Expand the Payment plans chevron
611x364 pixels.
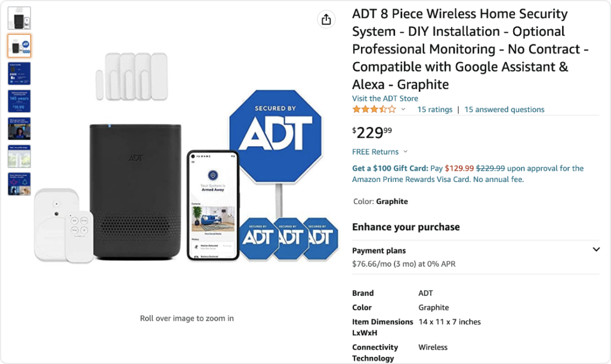(595, 249)
